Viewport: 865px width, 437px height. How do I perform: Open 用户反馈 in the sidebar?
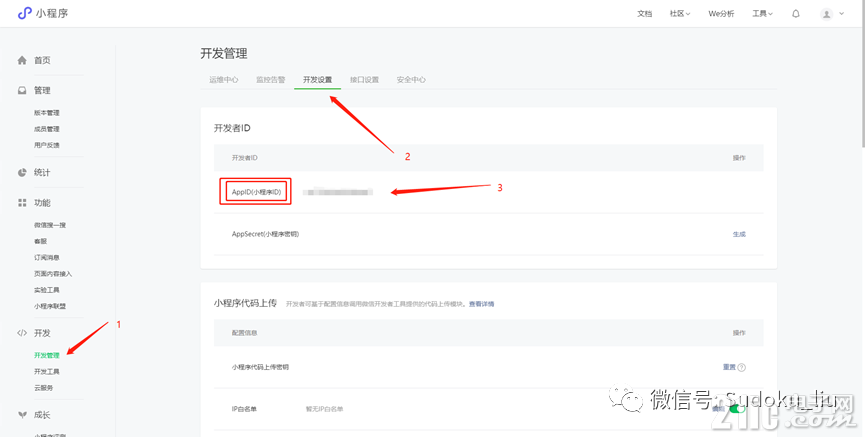(46, 145)
